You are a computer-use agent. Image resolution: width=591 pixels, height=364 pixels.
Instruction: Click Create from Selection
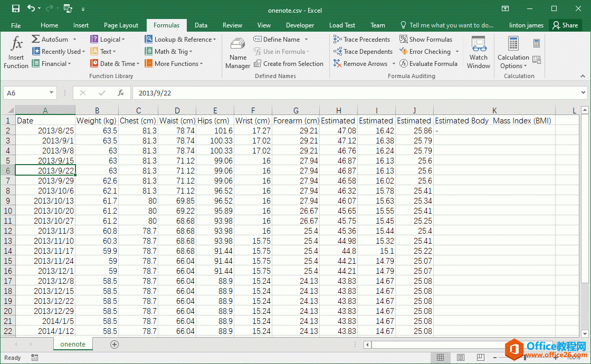[x=288, y=64]
